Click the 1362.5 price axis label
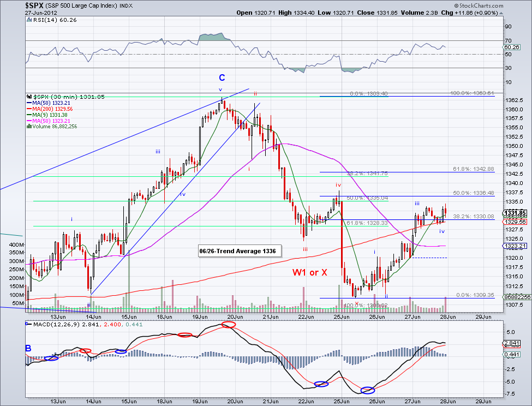This screenshot has width=532, height=406. [514, 100]
